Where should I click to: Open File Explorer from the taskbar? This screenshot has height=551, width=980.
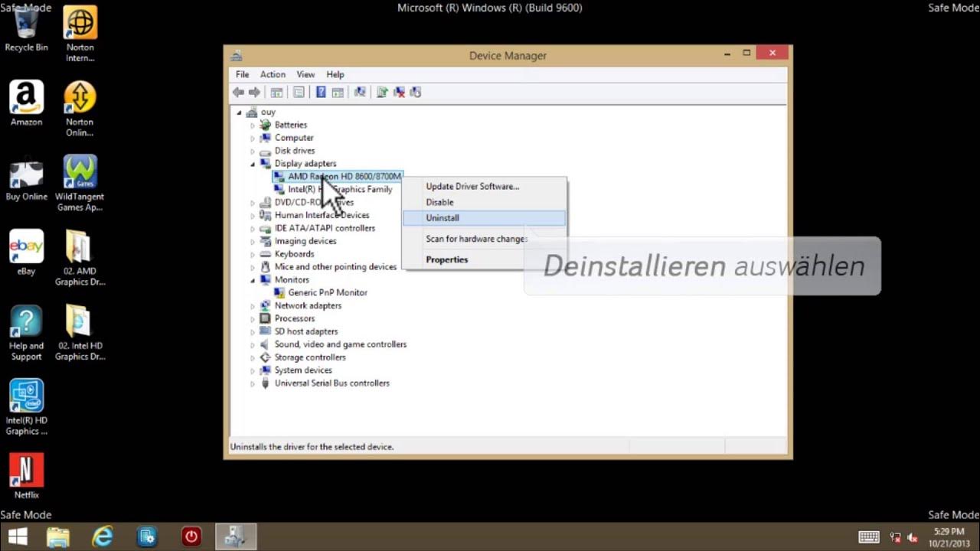tap(58, 536)
